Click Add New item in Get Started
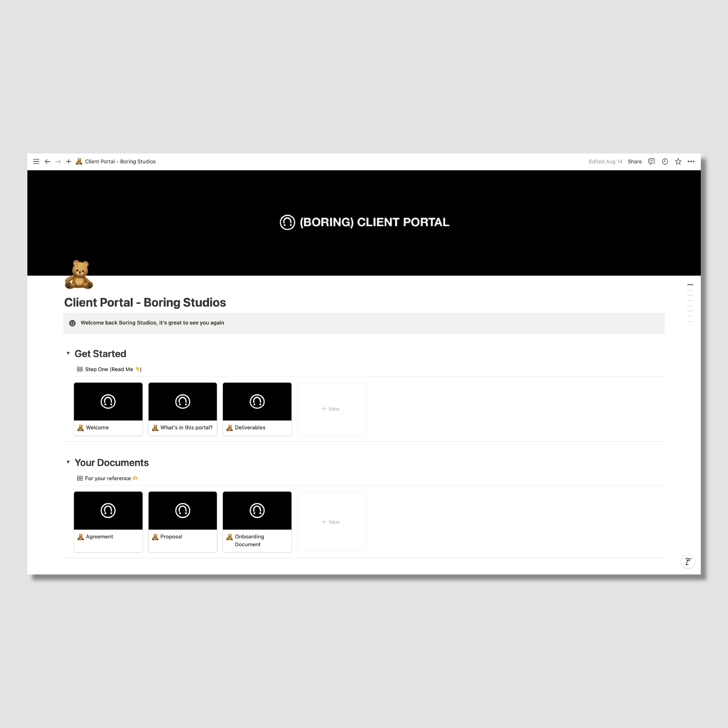Image resolution: width=728 pixels, height=728 pixels. coord(331,408)
